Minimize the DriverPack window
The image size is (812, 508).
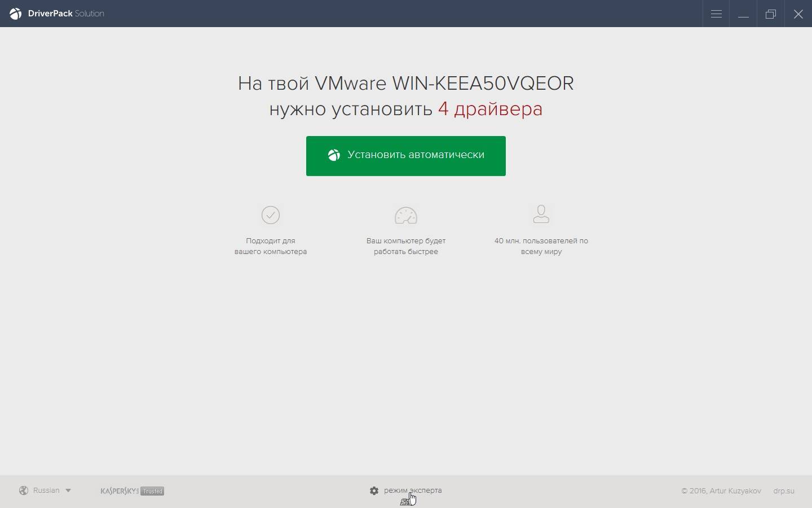743,14
